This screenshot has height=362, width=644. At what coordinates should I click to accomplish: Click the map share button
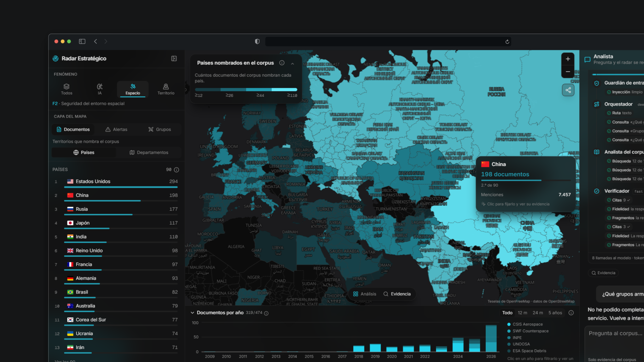568,90
